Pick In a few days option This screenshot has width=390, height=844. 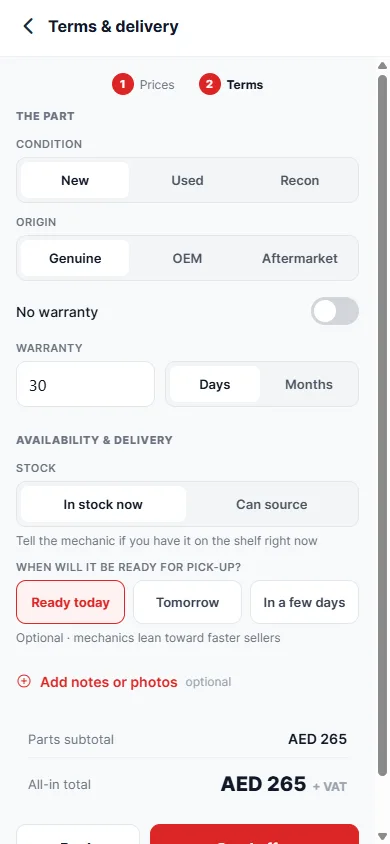[304, 602]
